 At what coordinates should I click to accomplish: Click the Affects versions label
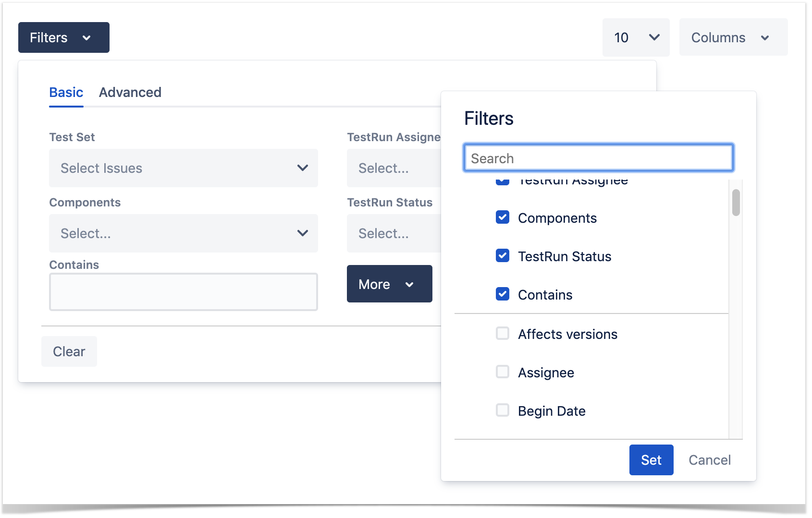[x=568, y=334]
